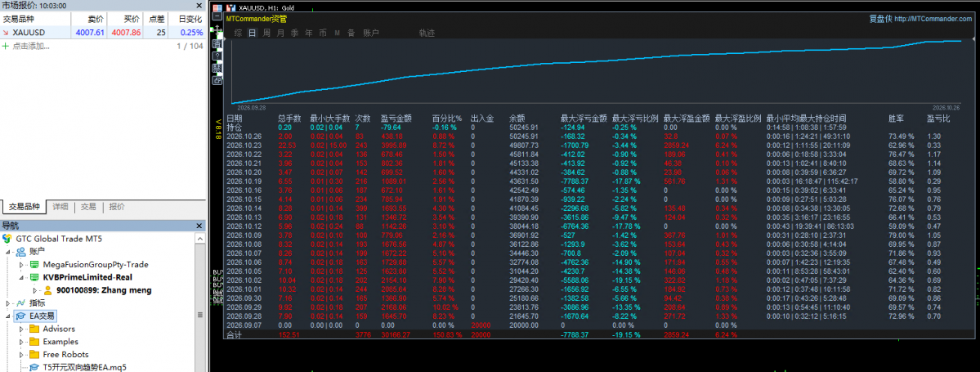Expand the MegaFusionGroupPty-Trade account node
This screenshot has height=372, width=980.
pyautogui.click(x=22, y=264)
